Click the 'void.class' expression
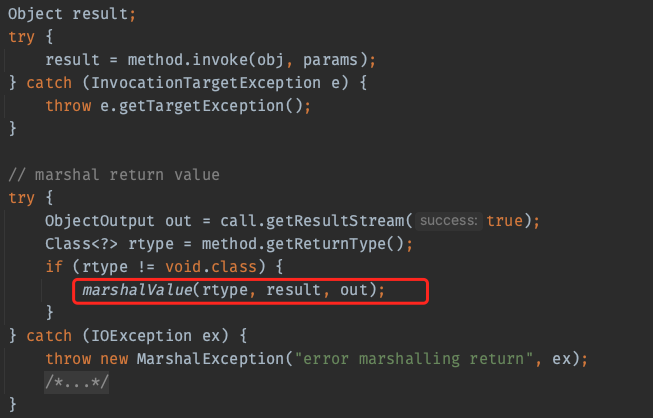This screenshot has width=653, height=418. pos(202,267)
